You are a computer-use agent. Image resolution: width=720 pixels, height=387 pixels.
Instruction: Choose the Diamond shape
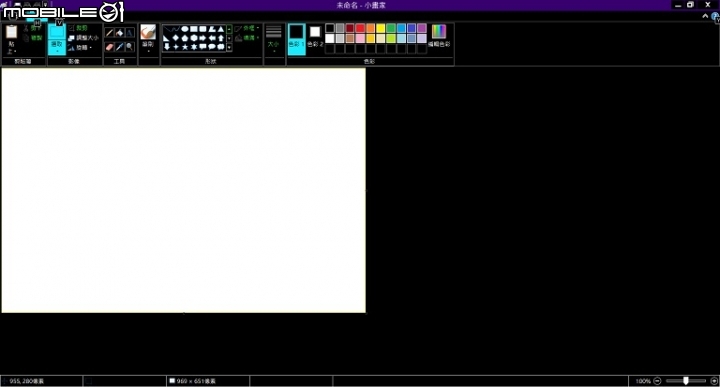[x=176, y=38]
